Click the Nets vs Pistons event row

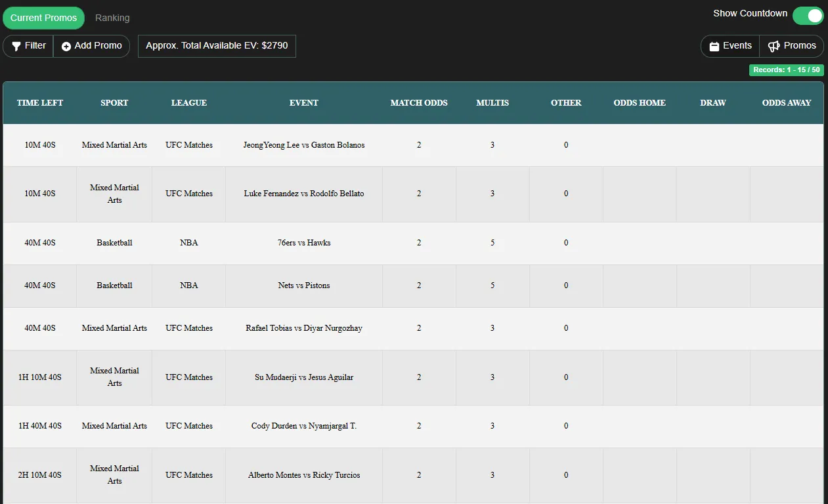303,285
